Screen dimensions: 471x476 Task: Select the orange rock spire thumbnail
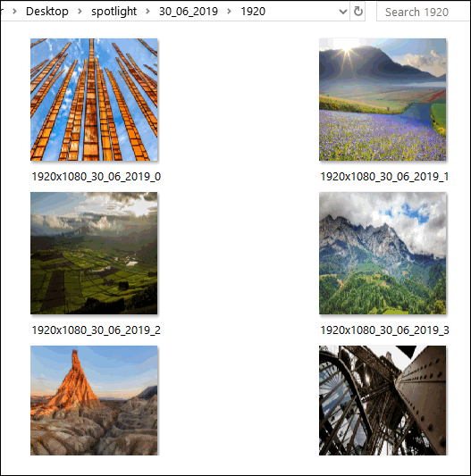(x=94, y=400)
